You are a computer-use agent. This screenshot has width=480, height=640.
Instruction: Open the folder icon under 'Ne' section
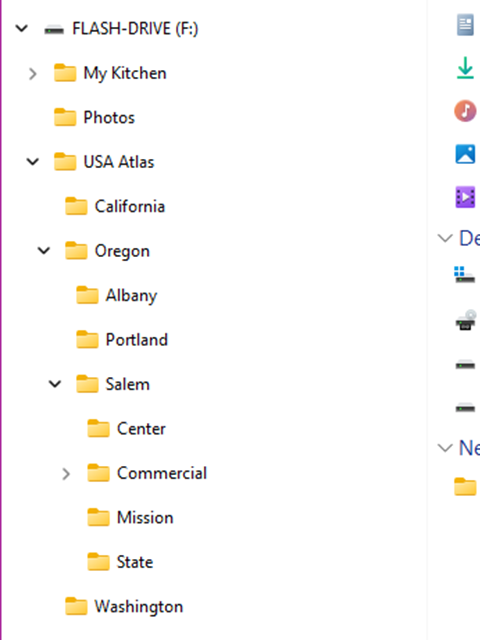[x=465, y=487]
